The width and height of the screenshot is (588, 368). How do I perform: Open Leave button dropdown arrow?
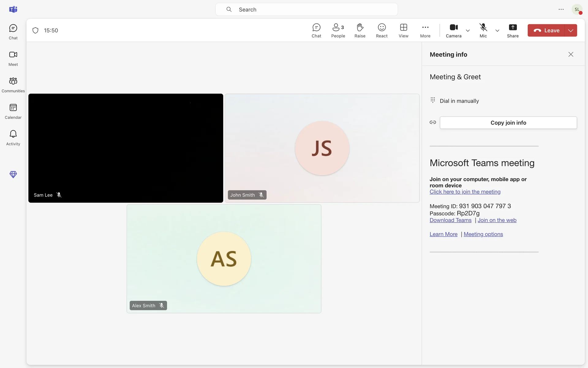point(571,30)
